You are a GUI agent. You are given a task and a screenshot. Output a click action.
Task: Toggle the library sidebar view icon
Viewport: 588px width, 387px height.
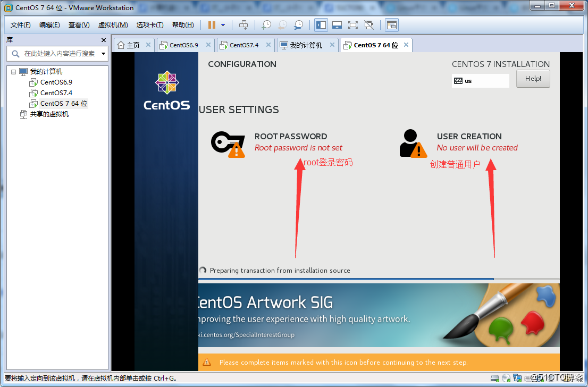(321, 25)
